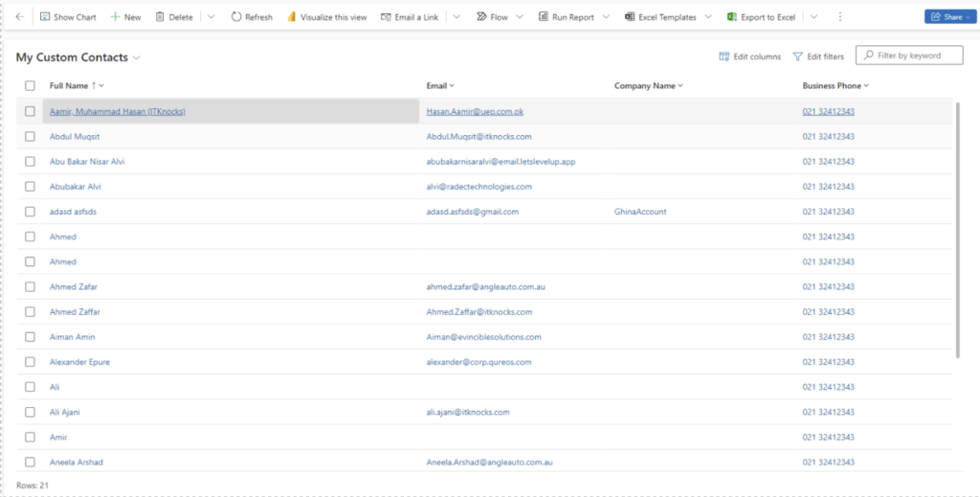Click the Hasan.Aamir@uep.com.pk email link

click(x=475, y=112)
